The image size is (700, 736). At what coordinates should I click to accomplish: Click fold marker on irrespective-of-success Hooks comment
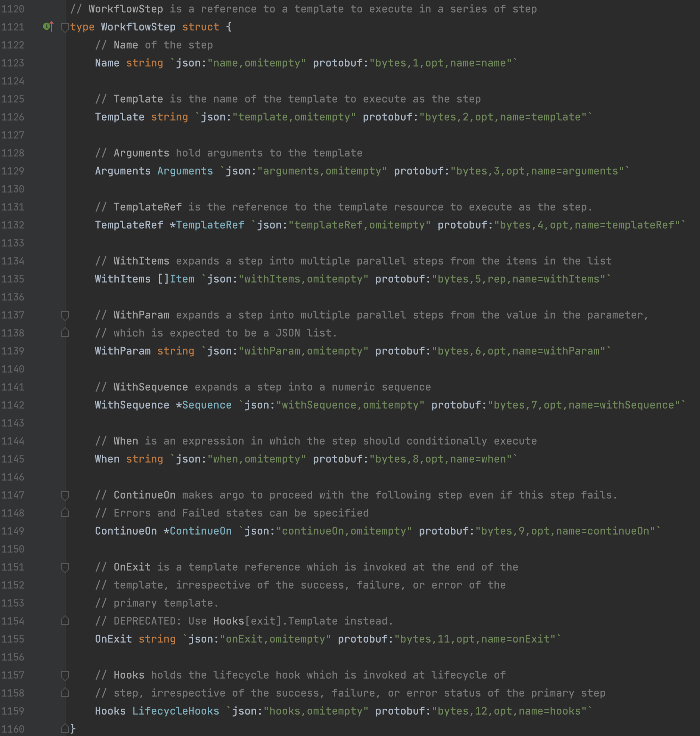coord(65,693)
